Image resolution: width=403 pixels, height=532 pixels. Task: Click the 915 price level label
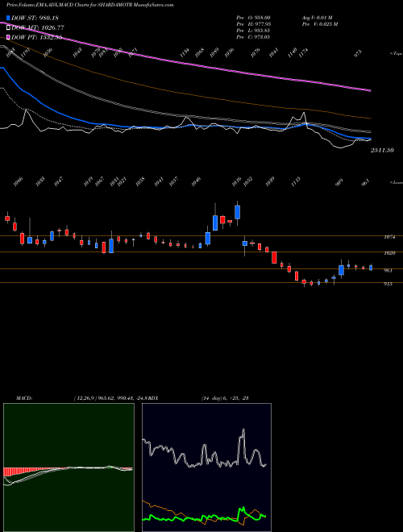[388, 284]
